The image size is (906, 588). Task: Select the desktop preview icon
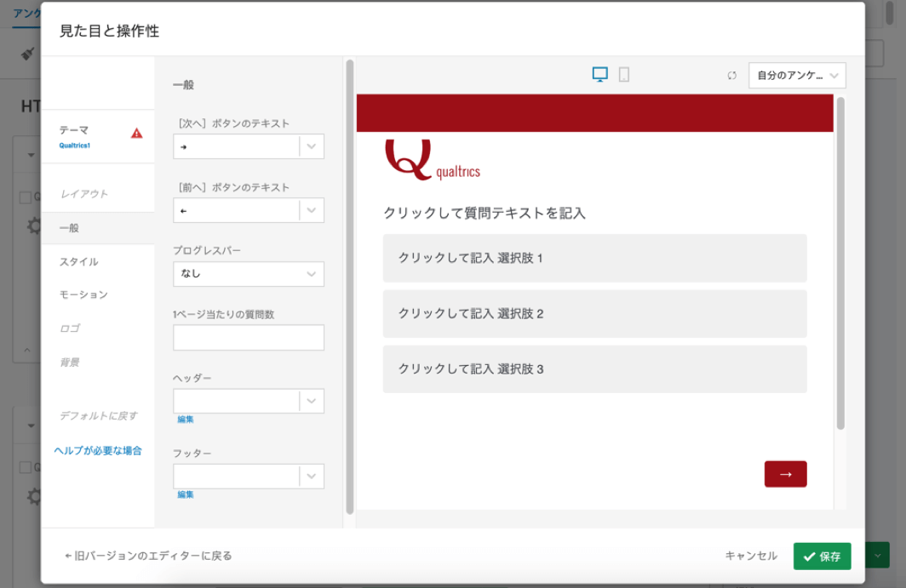coord(600,75)
